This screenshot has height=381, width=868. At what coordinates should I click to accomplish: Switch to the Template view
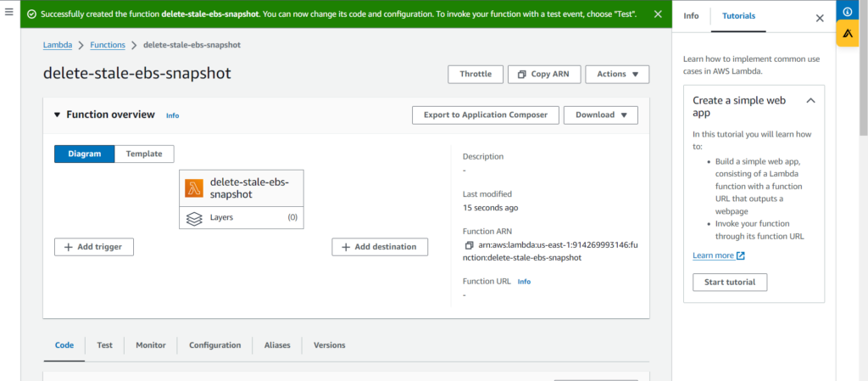[144, 154]
